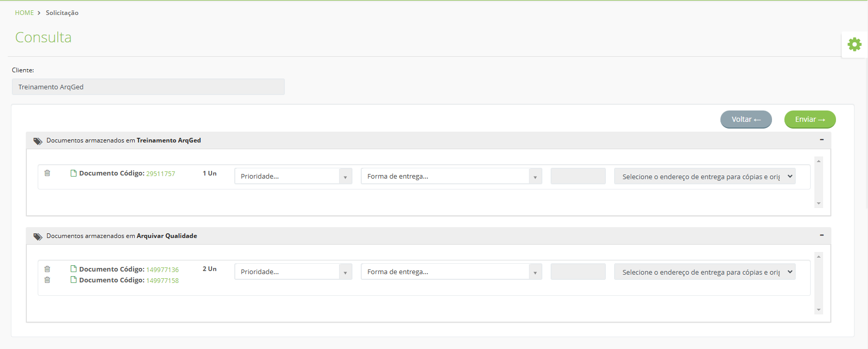Click the Cliente field Treinamento ArqGed

point(148,87)
